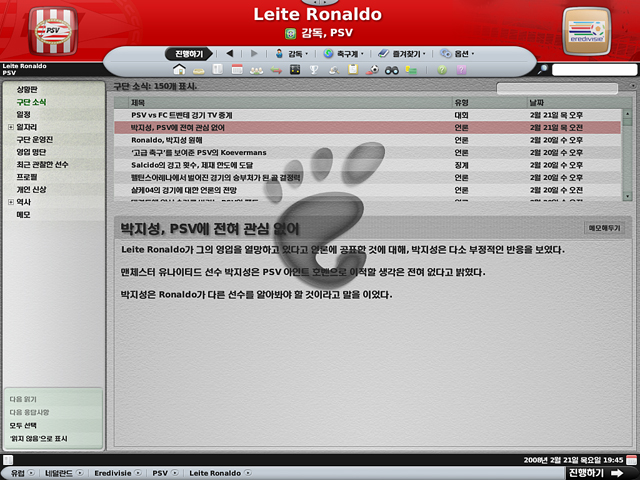
Task: Click the PSV club badge
Action: click(x=47, y=32)
